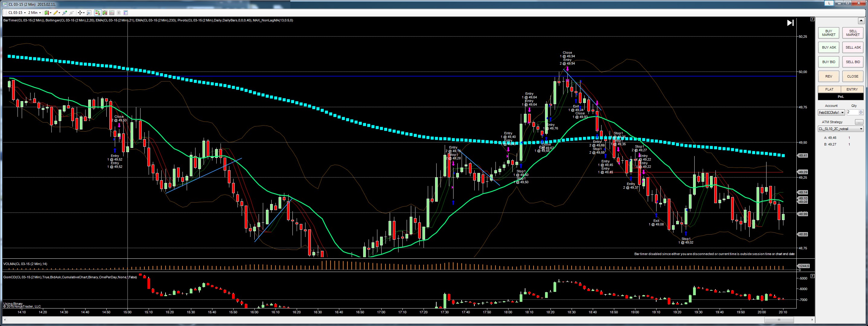Click the scrollbar left arrow
The width and height of the screenshot is (868, 326).
(4, 320)
